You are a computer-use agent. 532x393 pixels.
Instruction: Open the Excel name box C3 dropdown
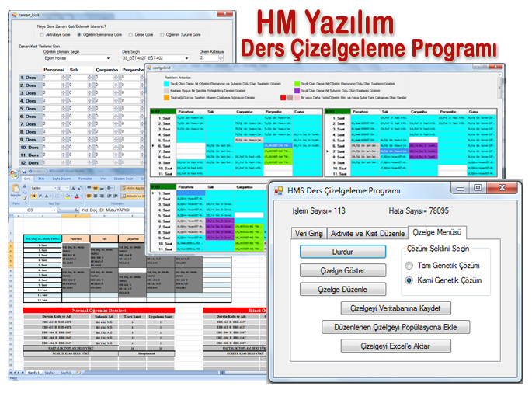pos(54,210)
